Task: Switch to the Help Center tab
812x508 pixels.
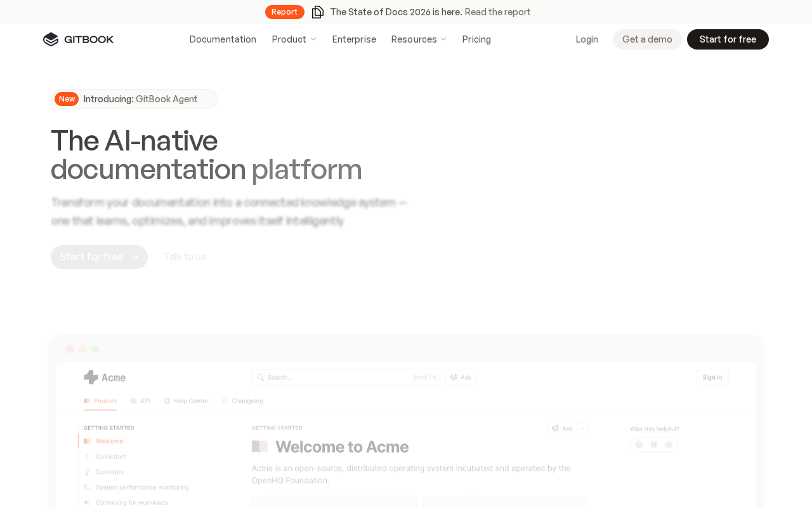Action: 186,401
